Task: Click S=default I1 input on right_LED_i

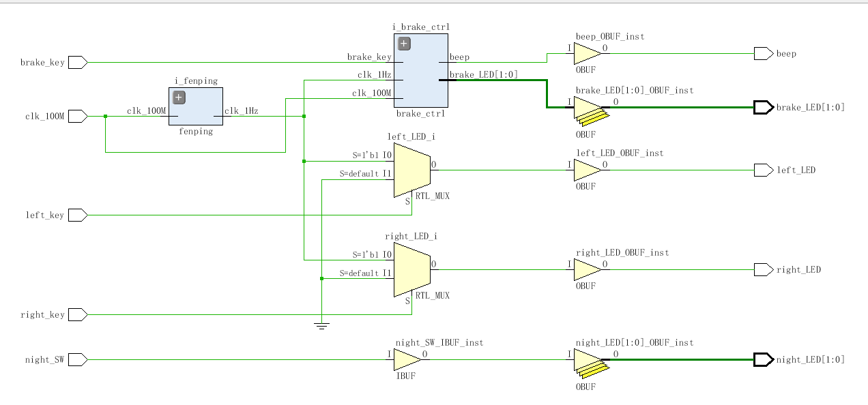Action: (x=366, y=273)
